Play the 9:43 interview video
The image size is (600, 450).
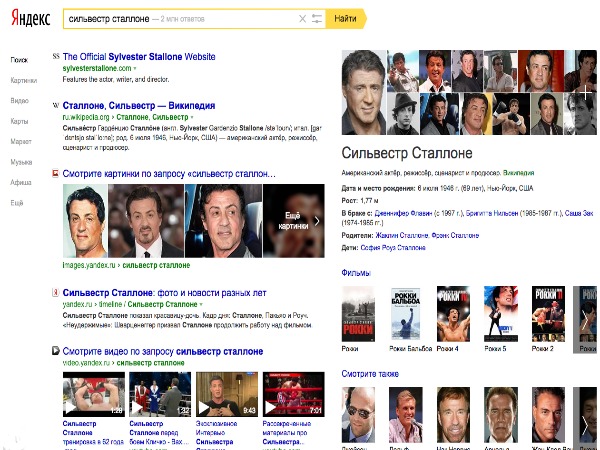pyautogui.click(x=227, y=394)
